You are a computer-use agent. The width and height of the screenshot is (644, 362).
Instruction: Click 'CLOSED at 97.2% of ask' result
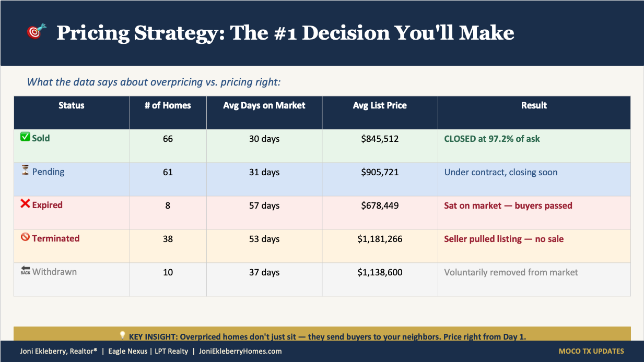tap(492, 139)
